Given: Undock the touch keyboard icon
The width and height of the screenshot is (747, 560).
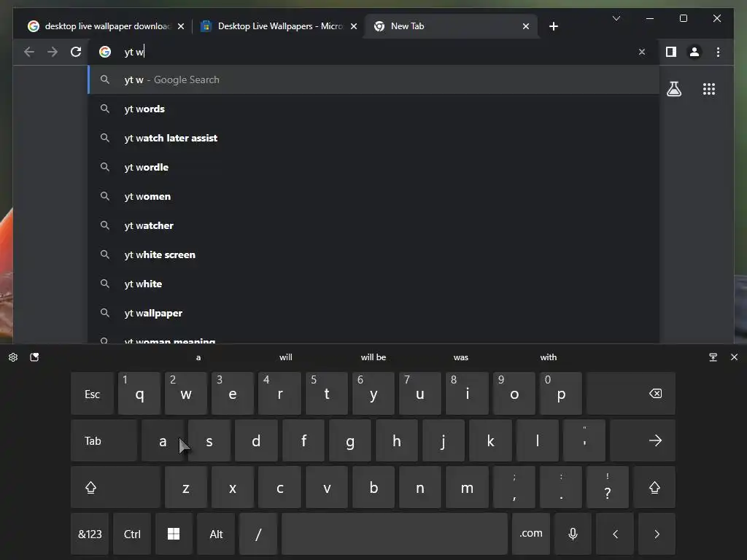Looking at the screenshot, I should [x=713, y=357].
